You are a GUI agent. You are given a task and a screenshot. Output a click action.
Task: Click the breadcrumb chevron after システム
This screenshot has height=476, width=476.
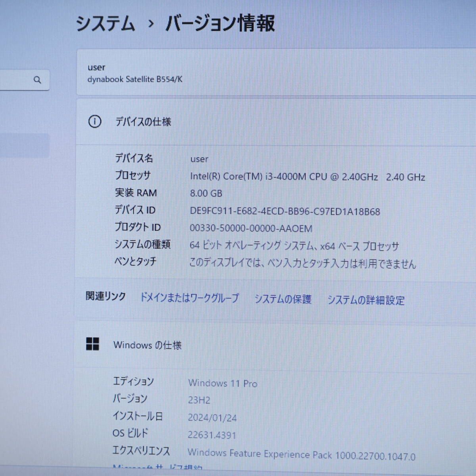point(150,24)
